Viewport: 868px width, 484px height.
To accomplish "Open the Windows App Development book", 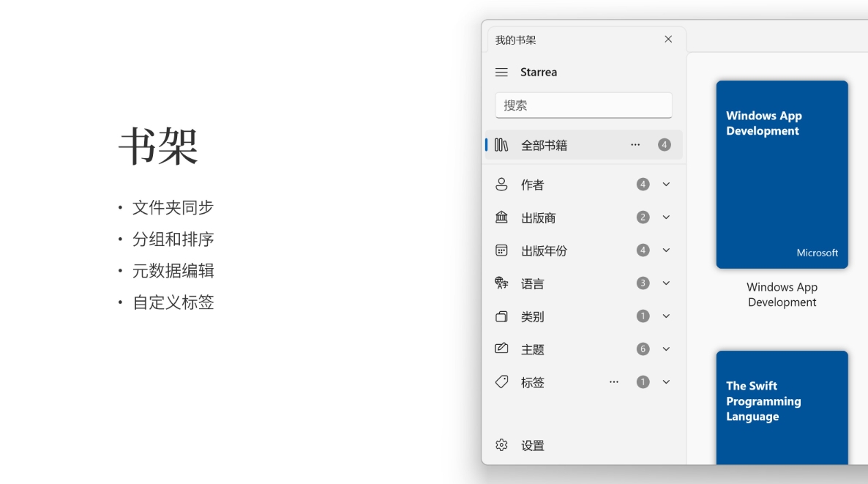I will coord(782,174).
